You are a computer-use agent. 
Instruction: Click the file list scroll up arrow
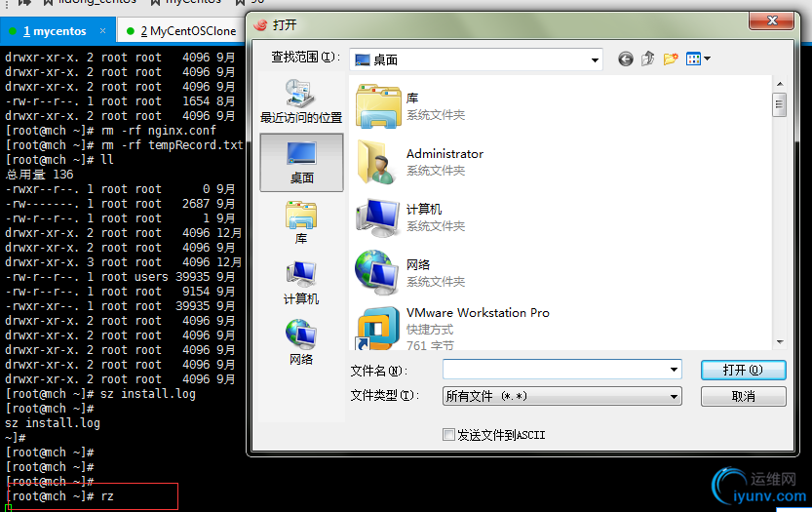pyautogui.click(x=780, y=84)
